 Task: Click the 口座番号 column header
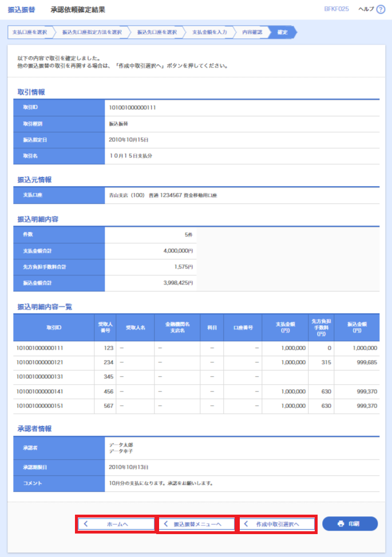click(243, 327)
